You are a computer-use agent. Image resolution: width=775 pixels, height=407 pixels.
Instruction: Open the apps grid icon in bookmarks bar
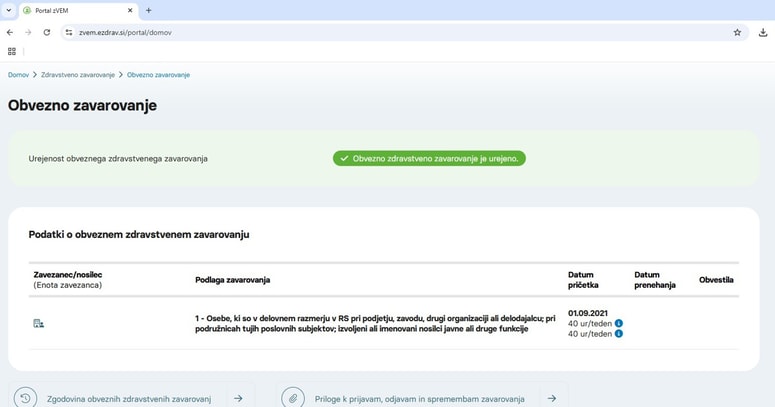(12, 51)
